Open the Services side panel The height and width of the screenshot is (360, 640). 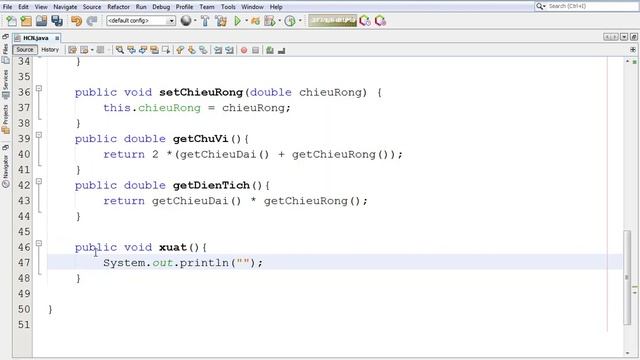[6, 84]
